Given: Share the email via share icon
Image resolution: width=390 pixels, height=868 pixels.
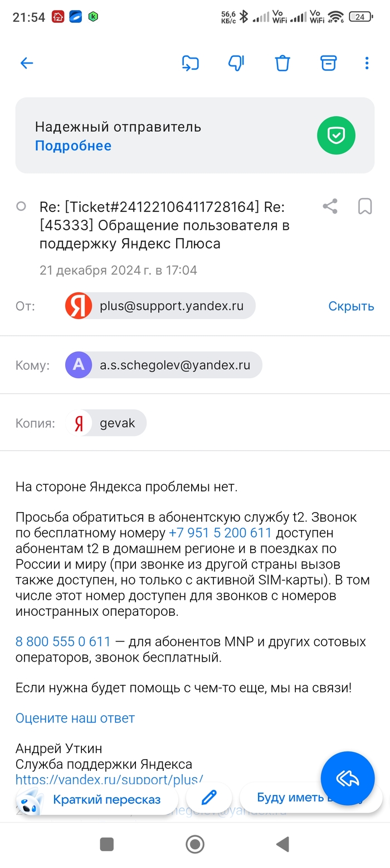Looking at the screenshot, I should (330, 207).
